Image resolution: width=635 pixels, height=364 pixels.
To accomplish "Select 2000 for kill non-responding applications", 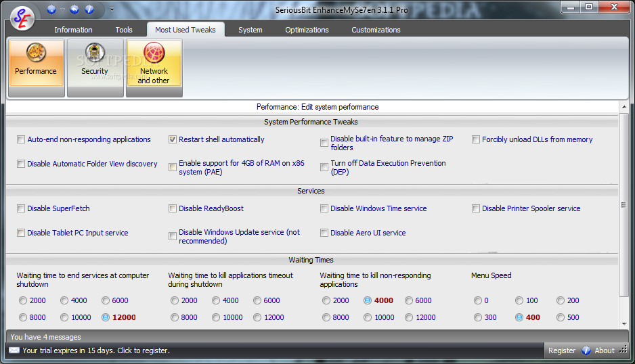I will [326, 300].
